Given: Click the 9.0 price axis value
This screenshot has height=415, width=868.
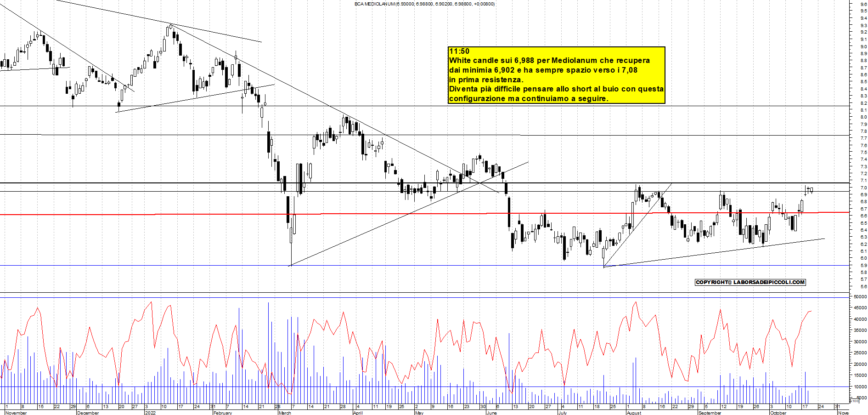Looking at the screenshot, I should pos(863,46).
